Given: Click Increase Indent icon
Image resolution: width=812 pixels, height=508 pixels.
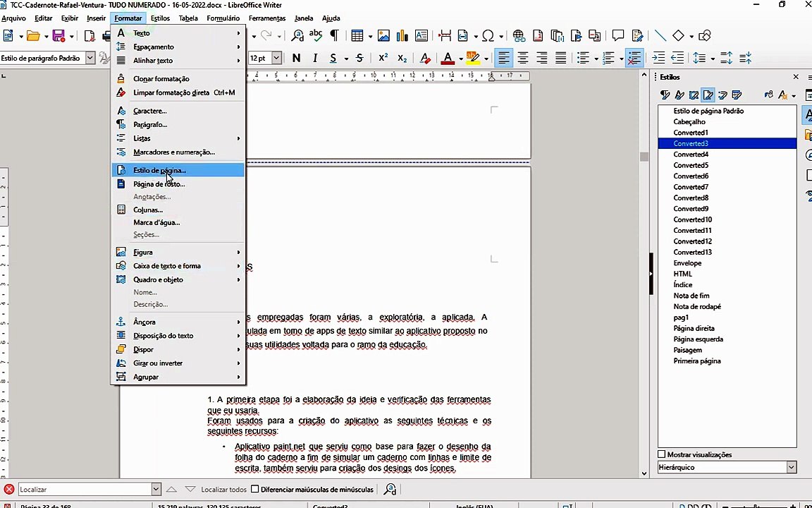Looking at the screenshot, I should [x=658, y=58].
